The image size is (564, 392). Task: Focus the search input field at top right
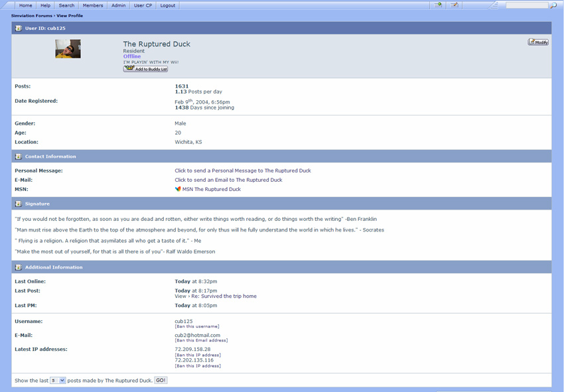[x=527, y=5]
